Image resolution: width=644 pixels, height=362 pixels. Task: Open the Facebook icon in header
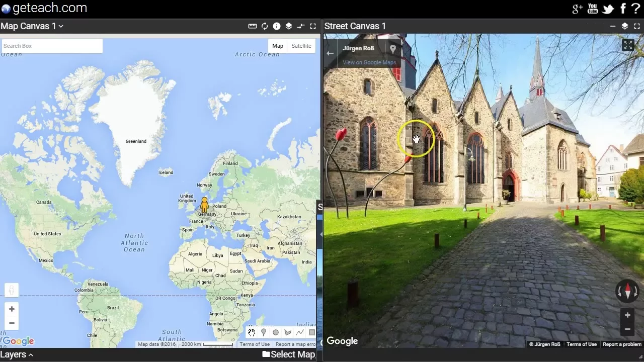[x=623, y=9]
